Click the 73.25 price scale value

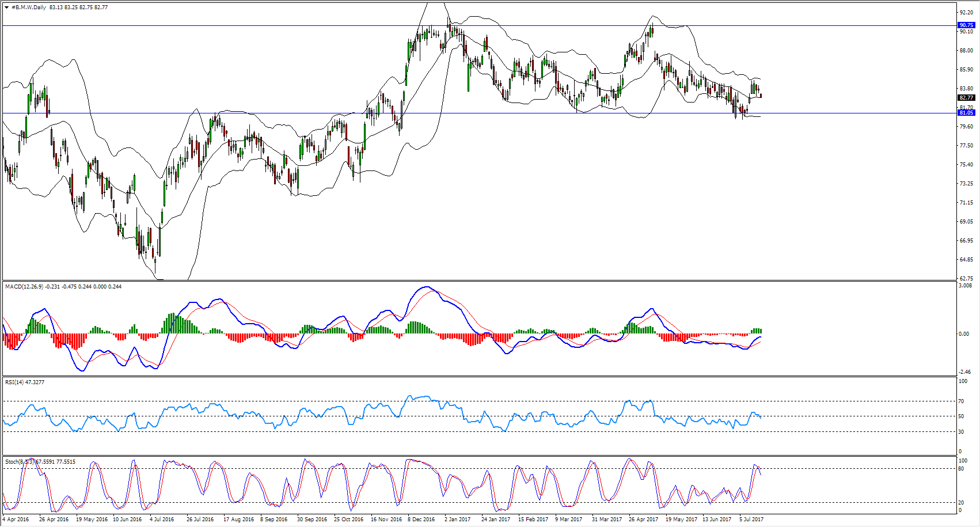[x=966, y=184]
